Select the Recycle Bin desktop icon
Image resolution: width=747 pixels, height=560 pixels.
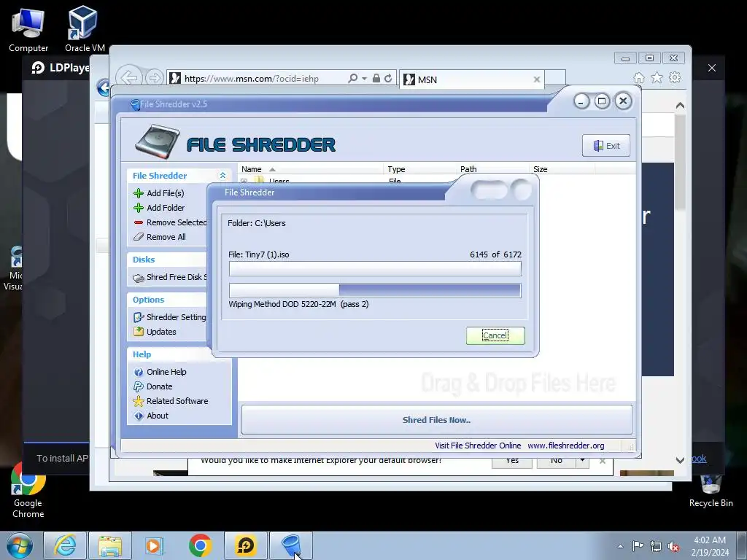[711, 491]
